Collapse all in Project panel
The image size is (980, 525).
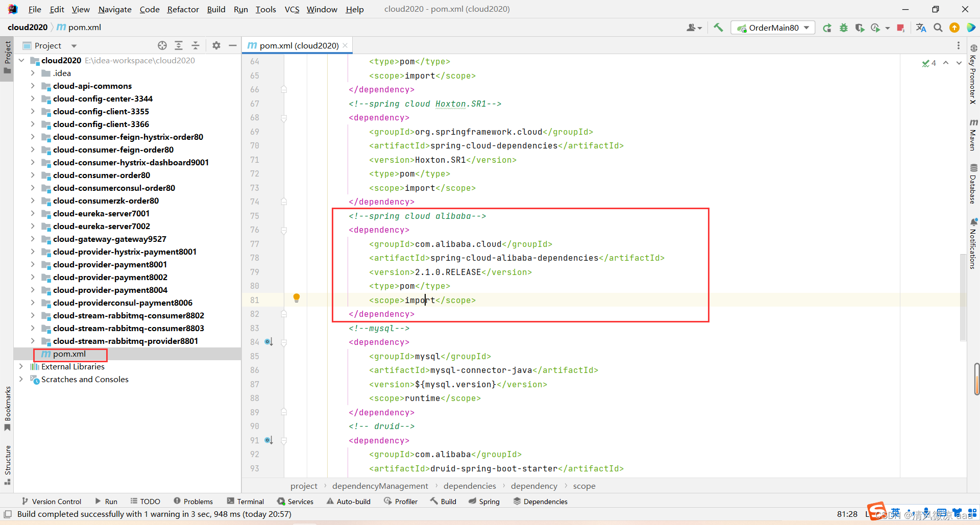(x=195, y=45)
